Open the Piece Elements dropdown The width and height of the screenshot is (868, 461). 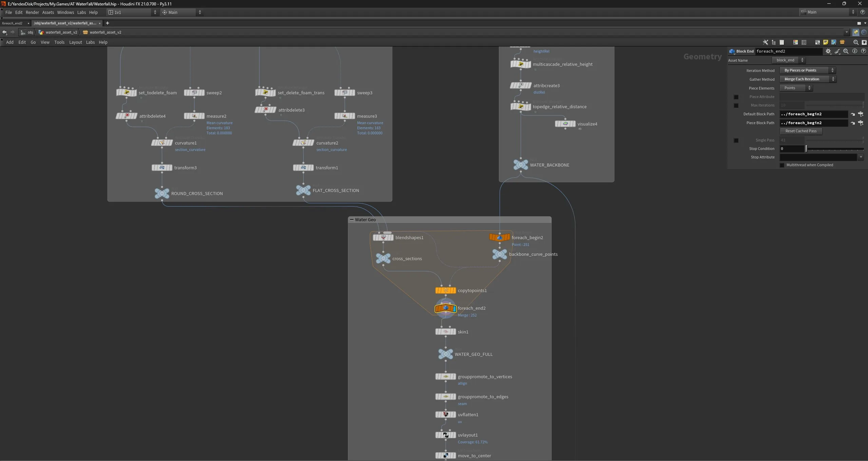coord(796,88)
